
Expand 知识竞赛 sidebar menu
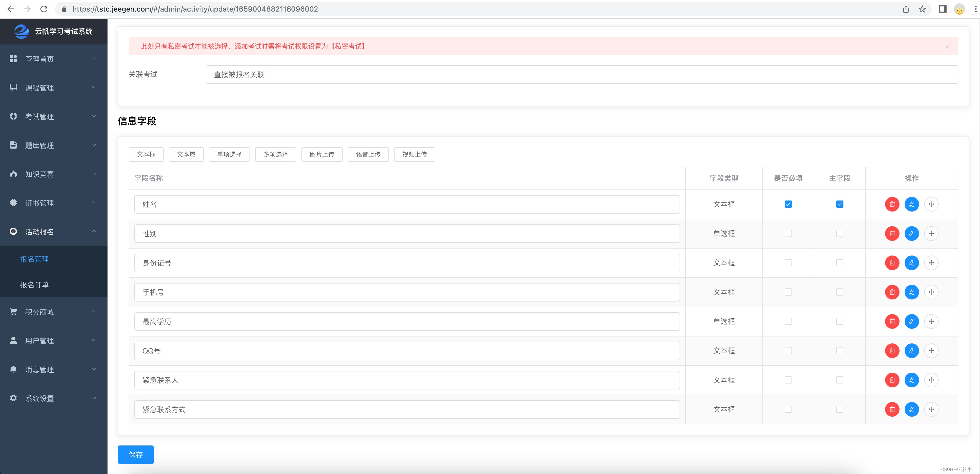click(x=54, y=174)
